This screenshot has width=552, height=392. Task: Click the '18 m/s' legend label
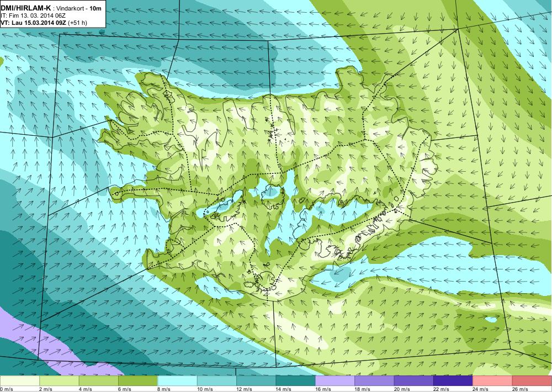pos(363,389)
